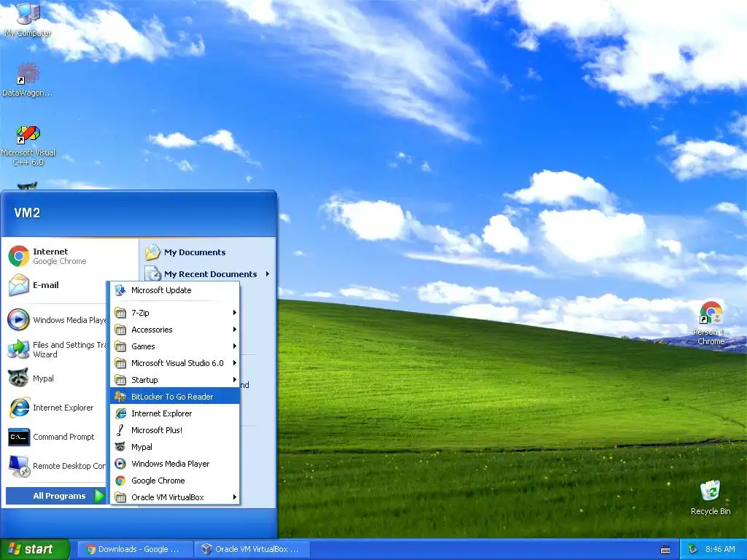Click the BitLocker To Go Reader icon
The width and height of the screenshot is (747, 560).
point(120,396)
